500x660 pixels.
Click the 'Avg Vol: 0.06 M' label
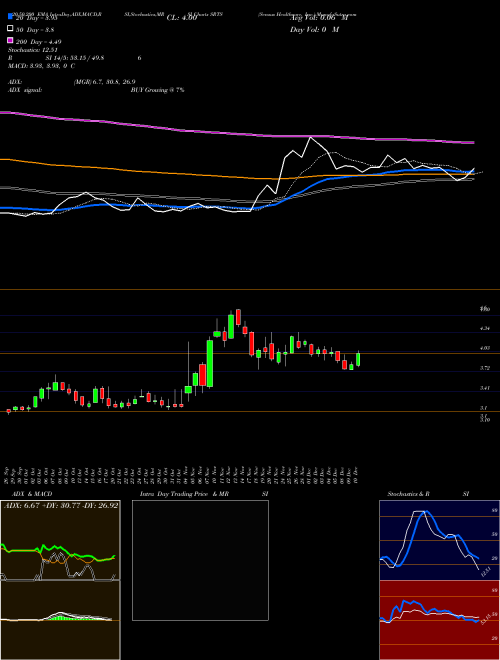click(319, 18)
